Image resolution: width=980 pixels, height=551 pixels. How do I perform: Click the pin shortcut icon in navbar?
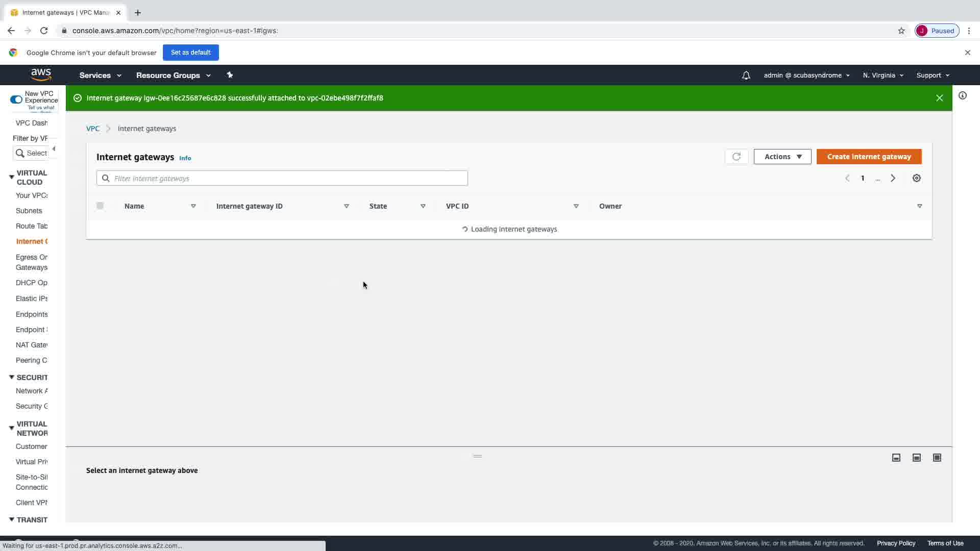(230, 75)
